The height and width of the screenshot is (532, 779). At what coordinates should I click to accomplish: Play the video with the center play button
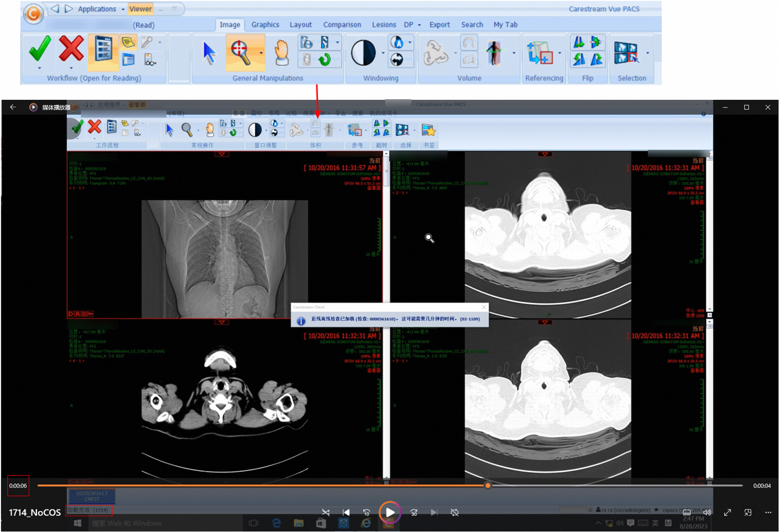[390, 512]
